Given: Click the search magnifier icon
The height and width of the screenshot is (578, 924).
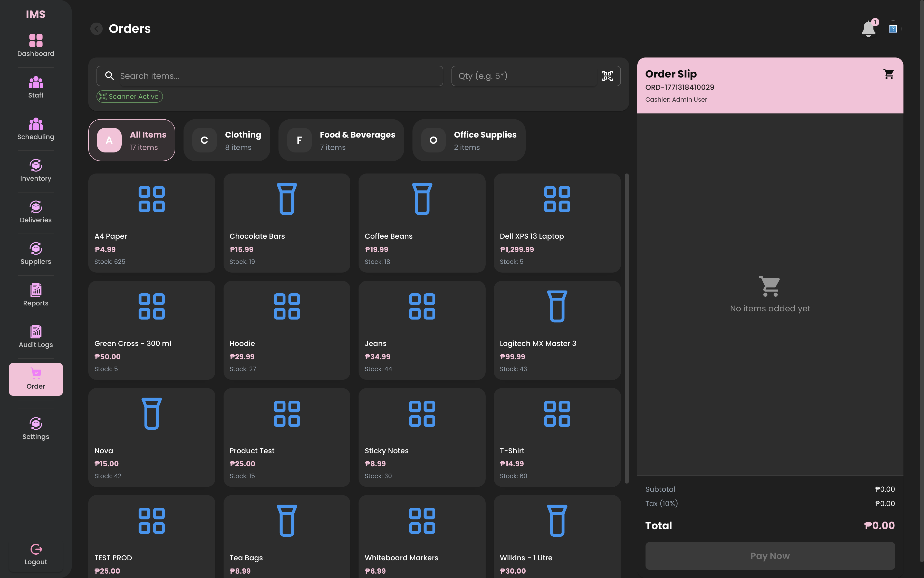Looking at the screenshot, I should click(110, 76).
